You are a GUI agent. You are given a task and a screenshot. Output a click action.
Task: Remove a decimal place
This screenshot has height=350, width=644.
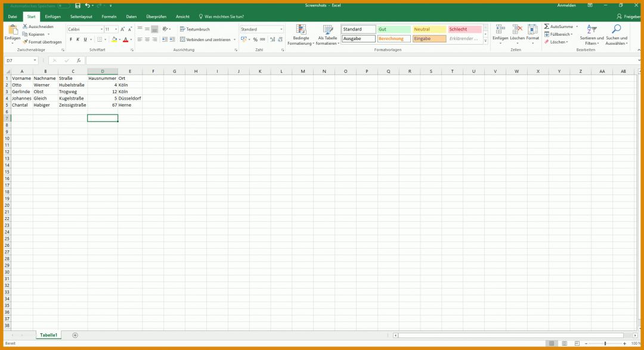pos(280,39)
